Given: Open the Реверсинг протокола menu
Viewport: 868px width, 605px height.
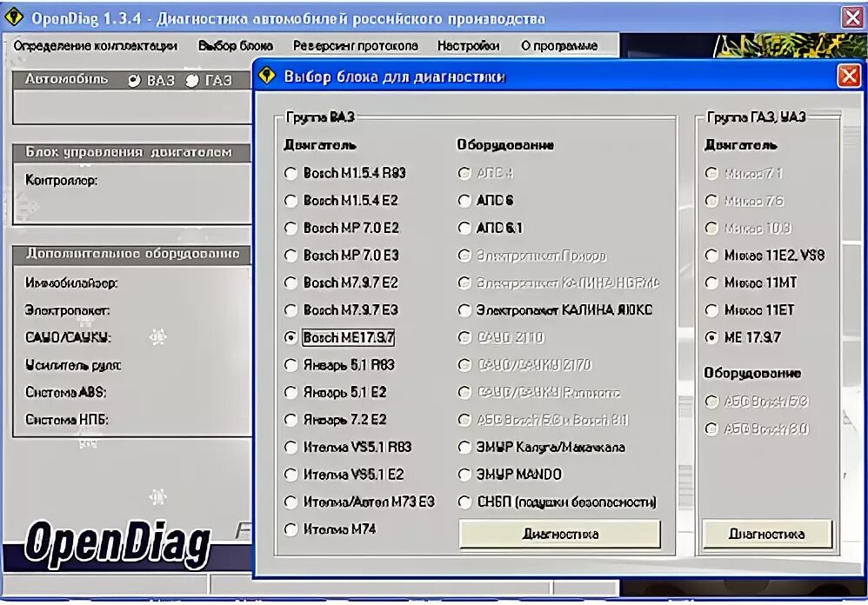Looking at the screenshot, I should (353, 44).
